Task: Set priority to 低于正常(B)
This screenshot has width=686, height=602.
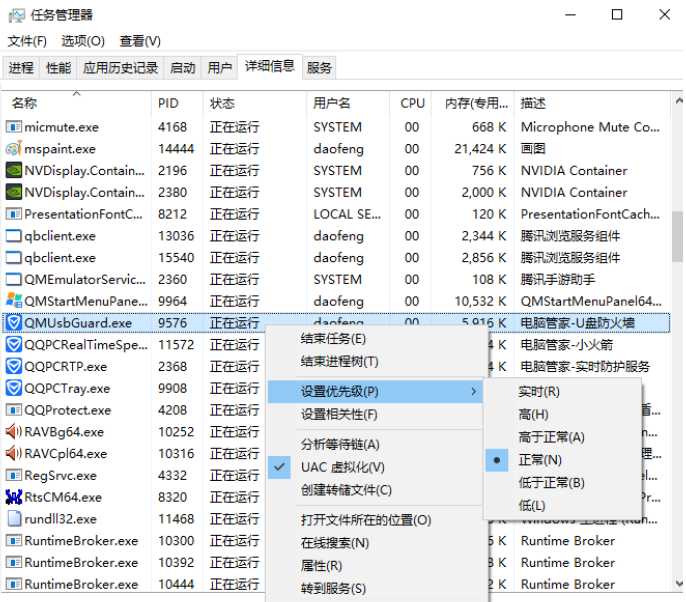Action: pyautogui.click(x=563, y=483)
